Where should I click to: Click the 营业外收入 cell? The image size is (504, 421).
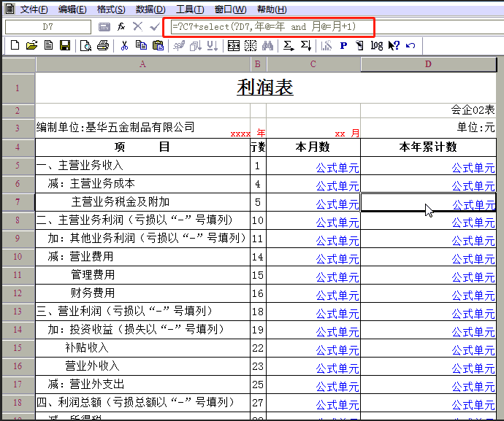click(142, 366)
